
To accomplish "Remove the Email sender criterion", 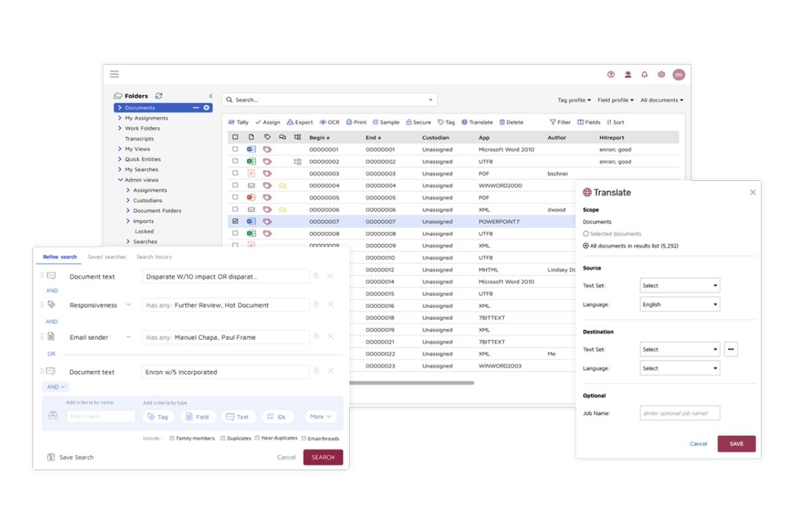I will click(330, 336).
